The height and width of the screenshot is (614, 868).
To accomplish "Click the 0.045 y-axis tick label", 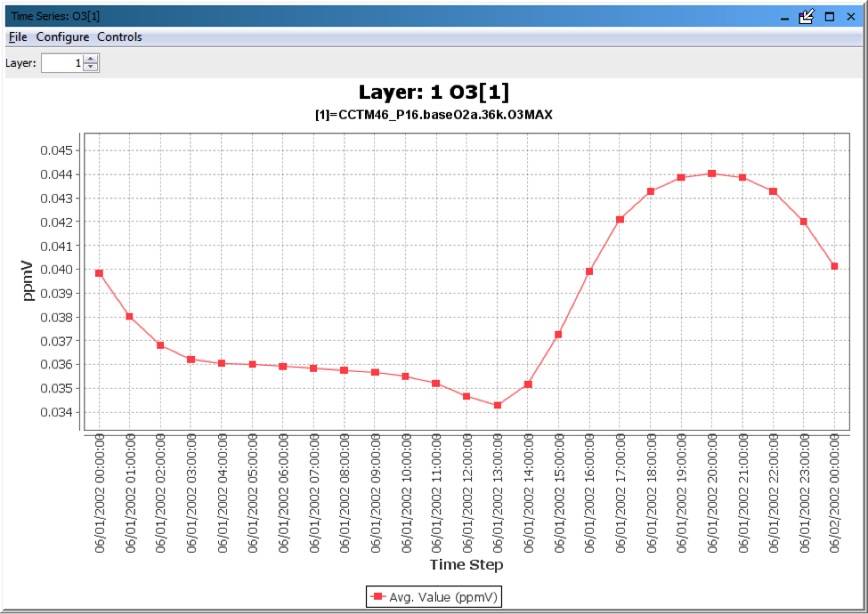I will pyautogui.click(x=56, y=150).
